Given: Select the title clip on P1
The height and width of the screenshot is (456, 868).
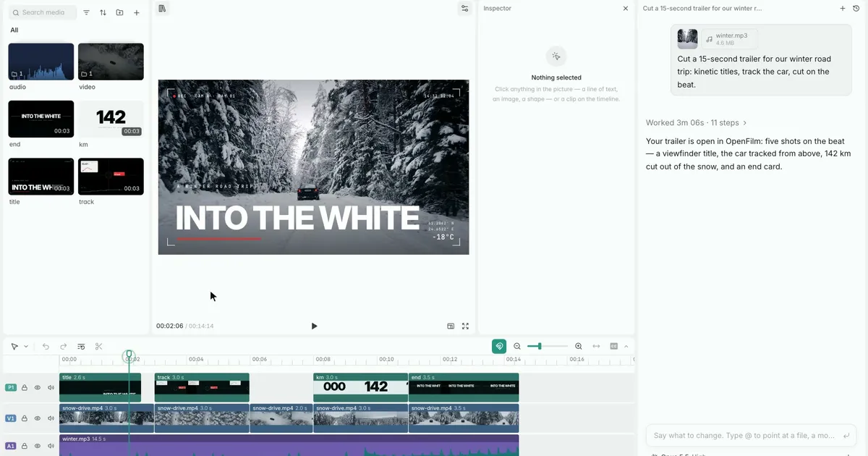Looking at the screenshot, I should [x=100, y=387].
